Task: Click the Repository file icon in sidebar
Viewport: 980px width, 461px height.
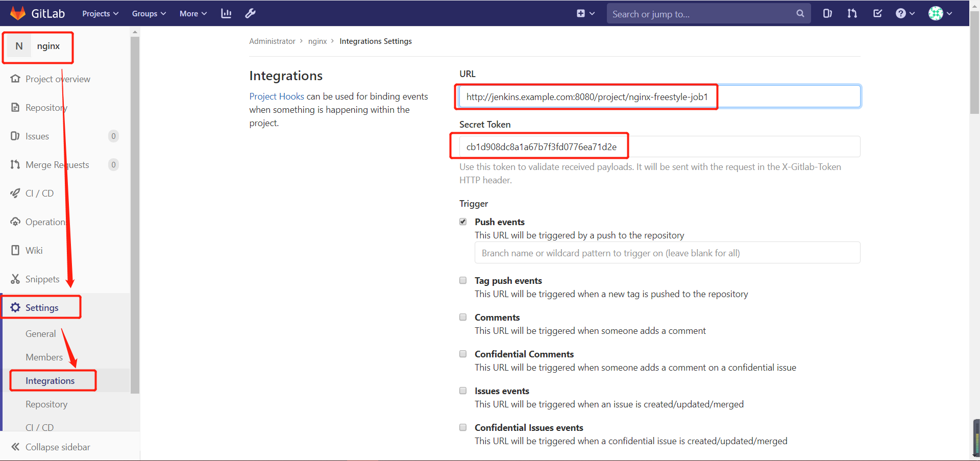Action: tap(15, 107)
